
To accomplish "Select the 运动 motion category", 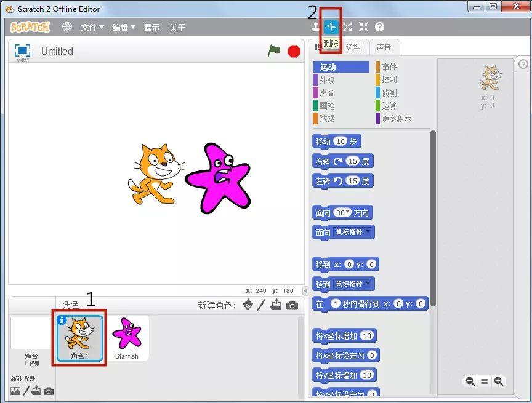I will pyautogui.click(x=341, y=67).
